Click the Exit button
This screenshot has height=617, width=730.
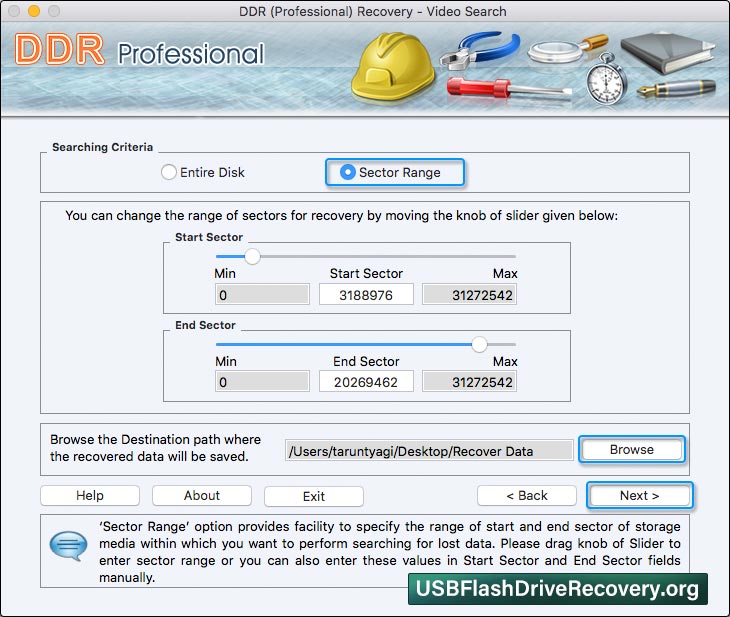click(314, 496)
